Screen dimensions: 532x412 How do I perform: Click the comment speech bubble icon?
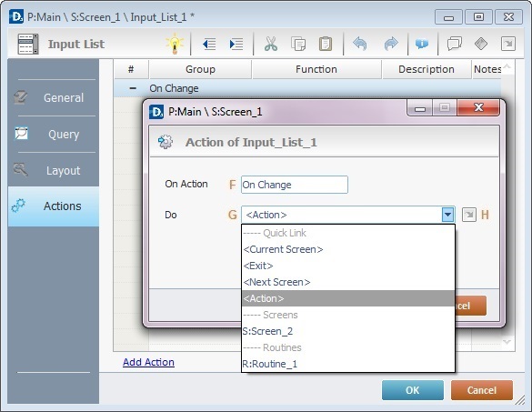coord(455,44)
